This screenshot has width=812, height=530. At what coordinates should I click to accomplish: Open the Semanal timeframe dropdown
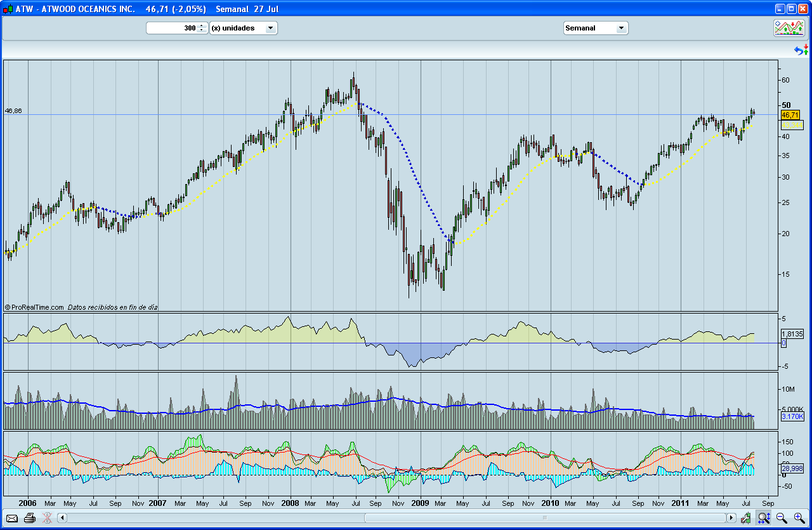pos(594,27)
